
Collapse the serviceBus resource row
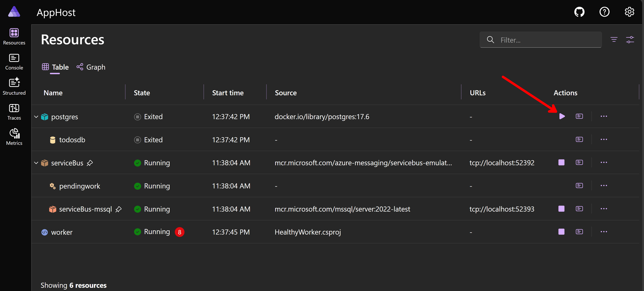tap(36, 163)
